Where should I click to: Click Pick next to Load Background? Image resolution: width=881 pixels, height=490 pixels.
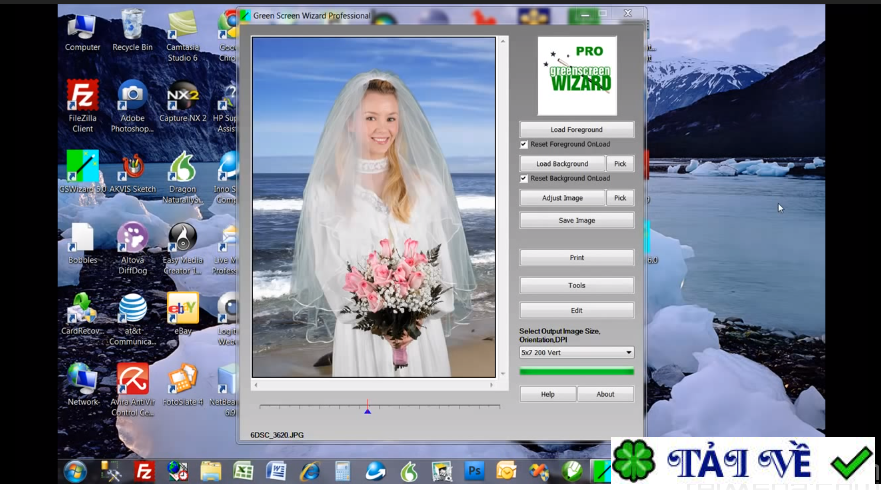pos(620,164)
